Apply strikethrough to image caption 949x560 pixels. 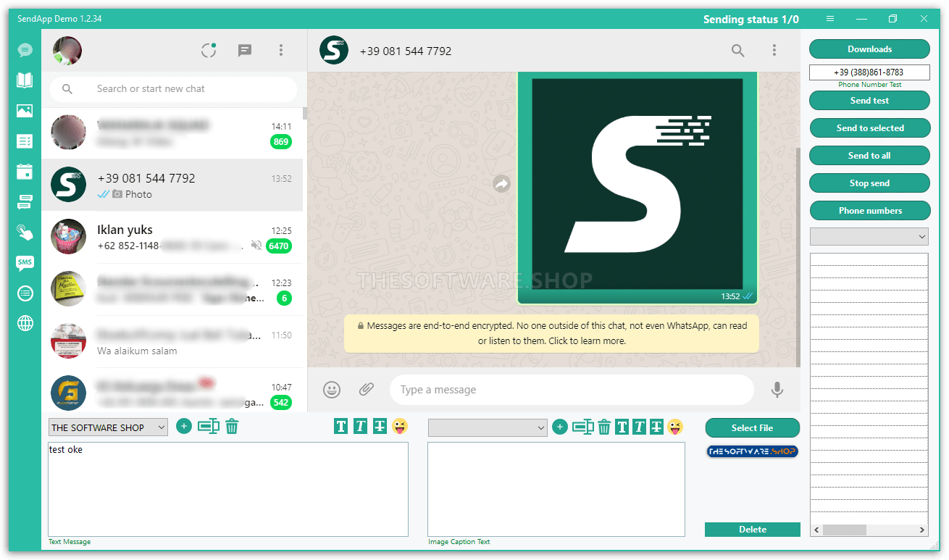click(x=657, y=427)
